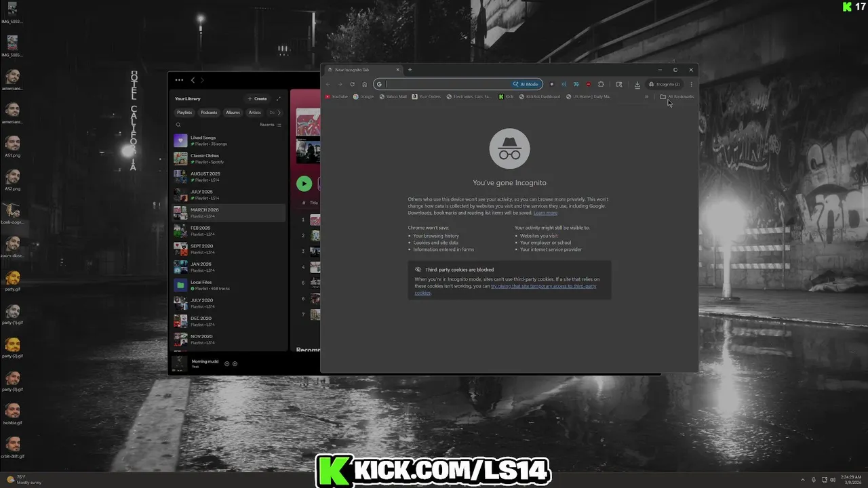Image resolution: width=868 pixels, height=488 pixels.
Task: Open SEPT 2020 playlist
Action: tap(229, 249)
